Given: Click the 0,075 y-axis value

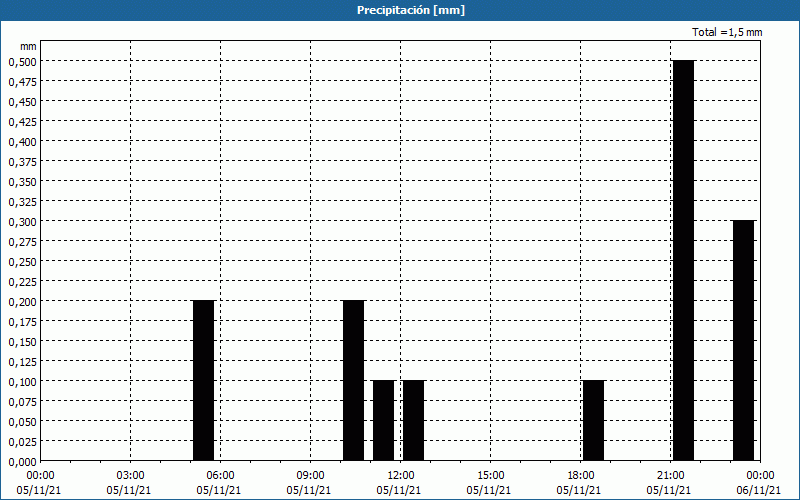Looking at the screenshot, I should pos(22,402).
